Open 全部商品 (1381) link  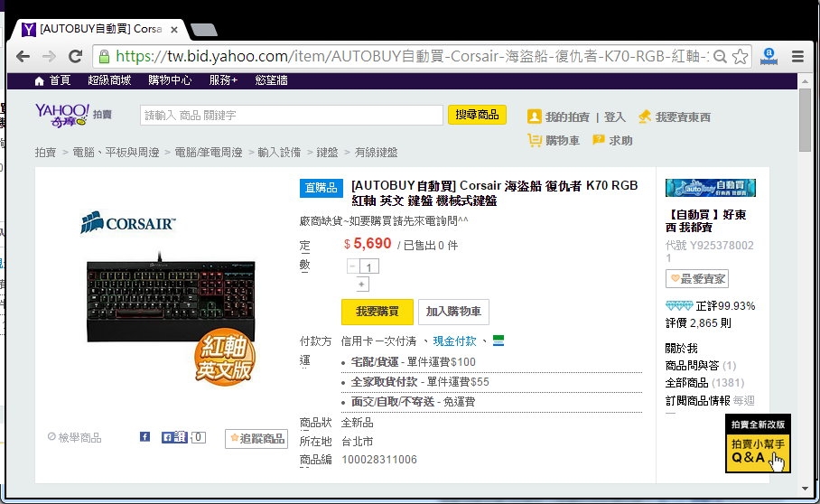coord(704,383)
